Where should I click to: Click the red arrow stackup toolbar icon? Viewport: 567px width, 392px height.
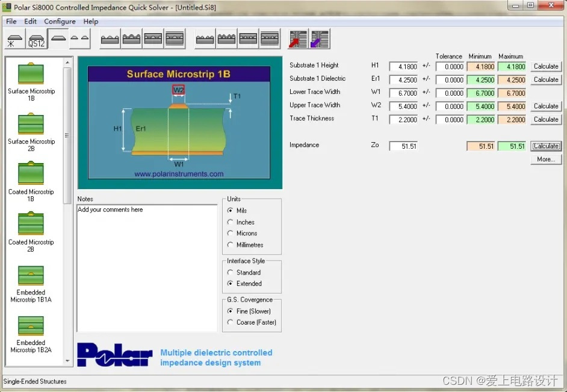pos(297,39)
